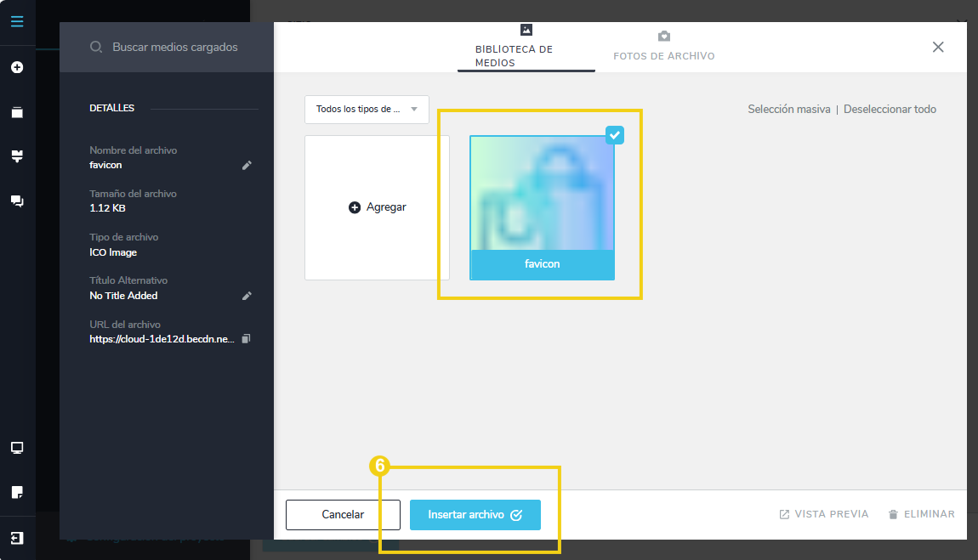Click the Selección masiva link
Image resolution: width=978 pixels, height=560 pixels.
(x=788, y=109)
